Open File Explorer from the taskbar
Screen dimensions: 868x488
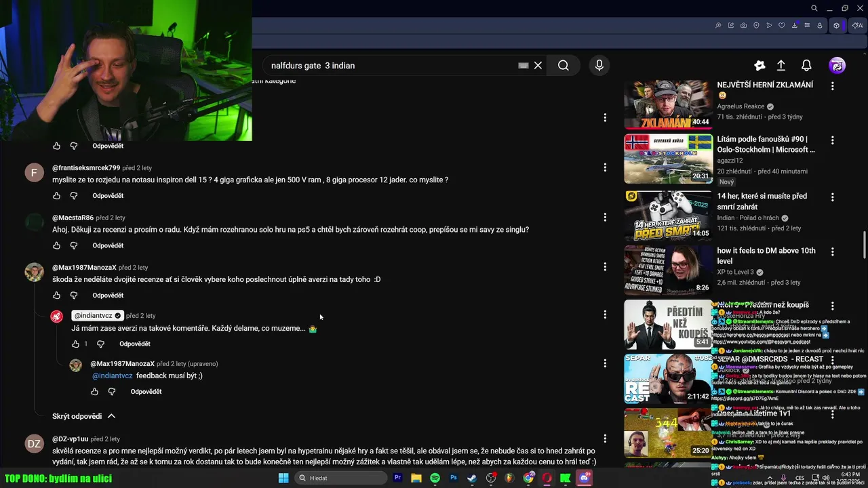click(416, 478)
